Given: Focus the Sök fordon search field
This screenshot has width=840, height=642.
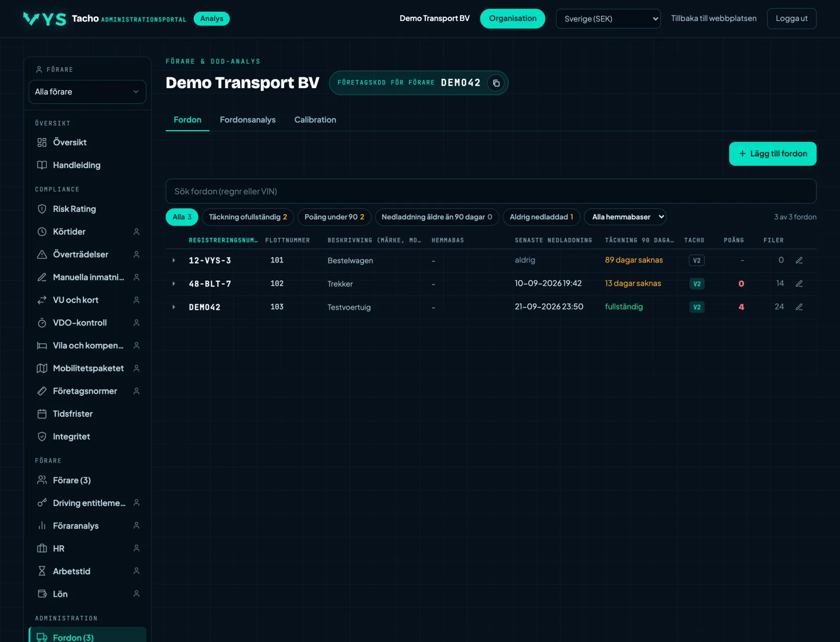Looking at the screenshot, I should tap(491, 191).
